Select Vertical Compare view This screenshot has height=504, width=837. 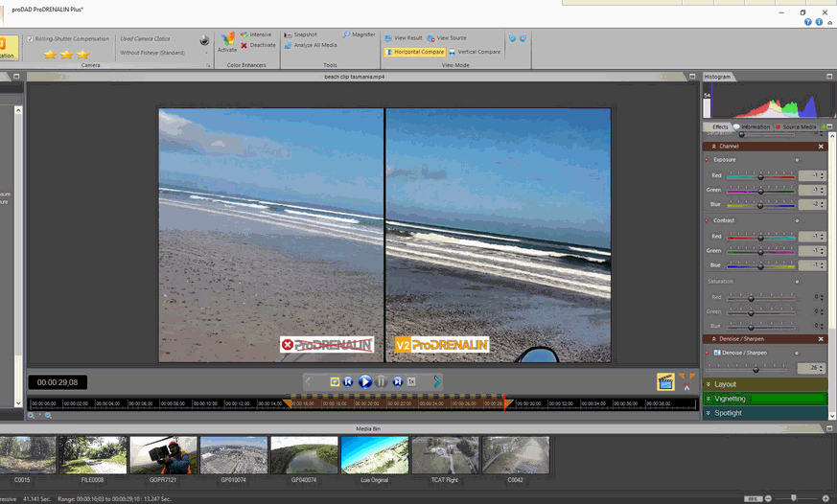475,52
